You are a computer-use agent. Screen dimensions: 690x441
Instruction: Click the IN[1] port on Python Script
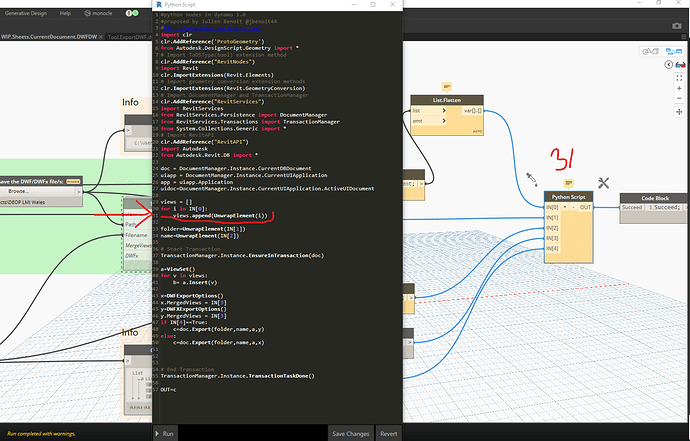click(x=552, y=218)
